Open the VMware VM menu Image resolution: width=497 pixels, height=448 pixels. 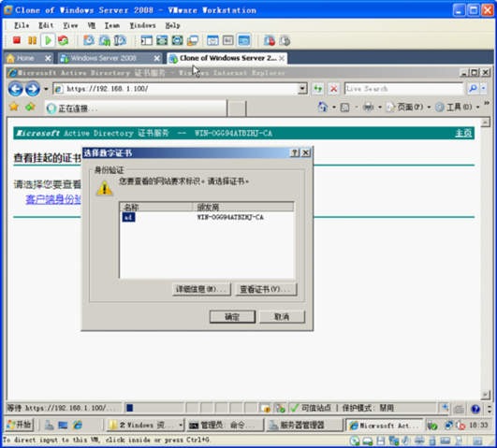point(92,25)
